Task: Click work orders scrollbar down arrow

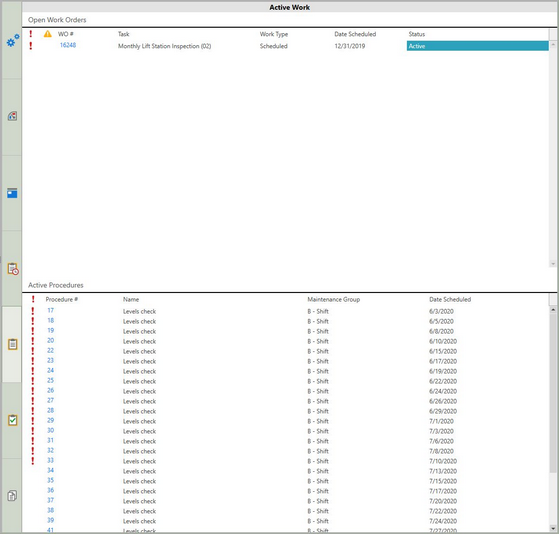Action: (x=553, y=264)
